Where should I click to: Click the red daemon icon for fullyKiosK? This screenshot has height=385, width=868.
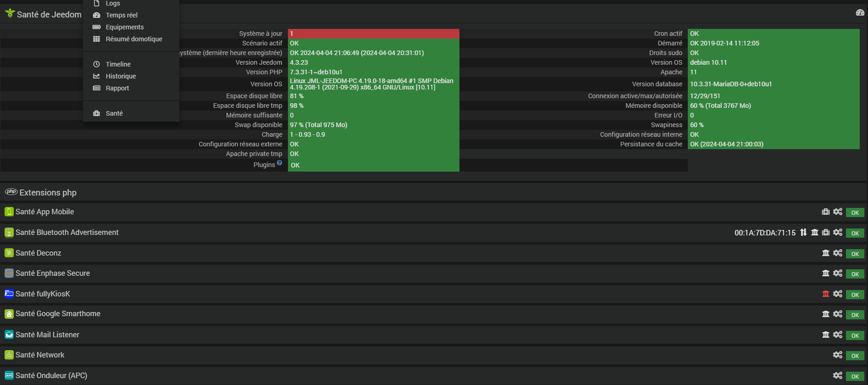(826, 294)
